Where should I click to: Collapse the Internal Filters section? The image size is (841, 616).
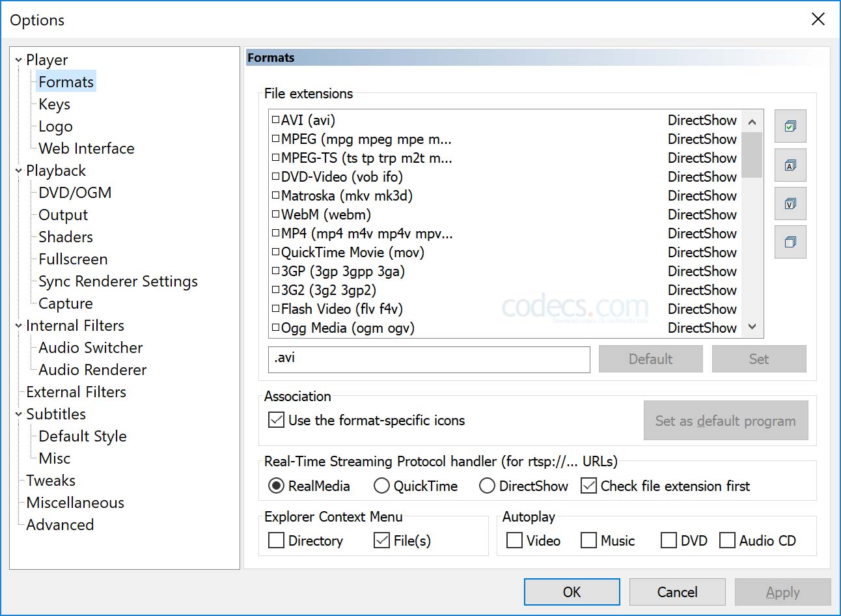[x=18, y=326]
